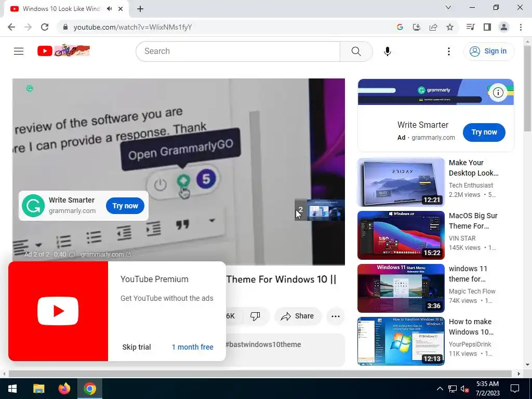Open grammarly.com link under the video ad
This screenshot has width=532, height=399.
tap(105, 255)
